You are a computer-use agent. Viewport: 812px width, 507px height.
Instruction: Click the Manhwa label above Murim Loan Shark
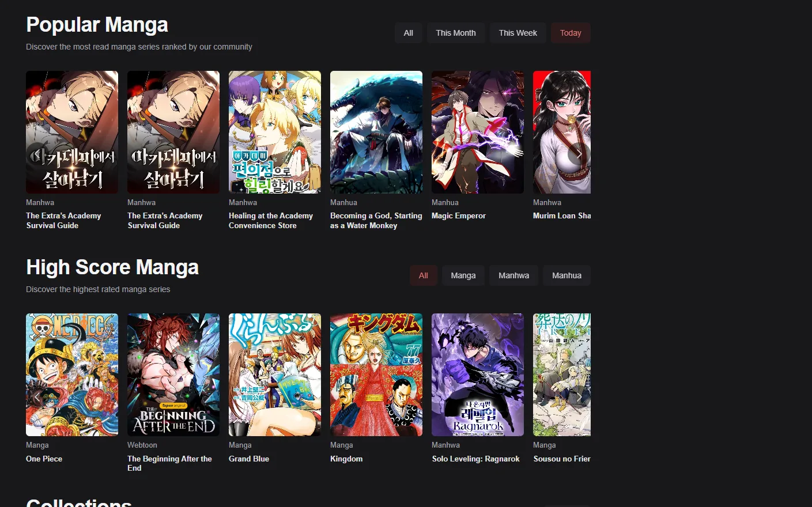coord(547,202)
